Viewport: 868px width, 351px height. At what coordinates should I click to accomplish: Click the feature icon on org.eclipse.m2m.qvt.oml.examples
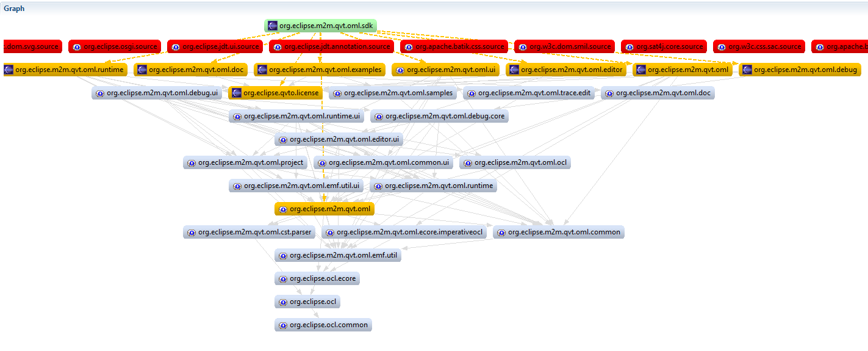pyautogui.click(x=262, y=70)
